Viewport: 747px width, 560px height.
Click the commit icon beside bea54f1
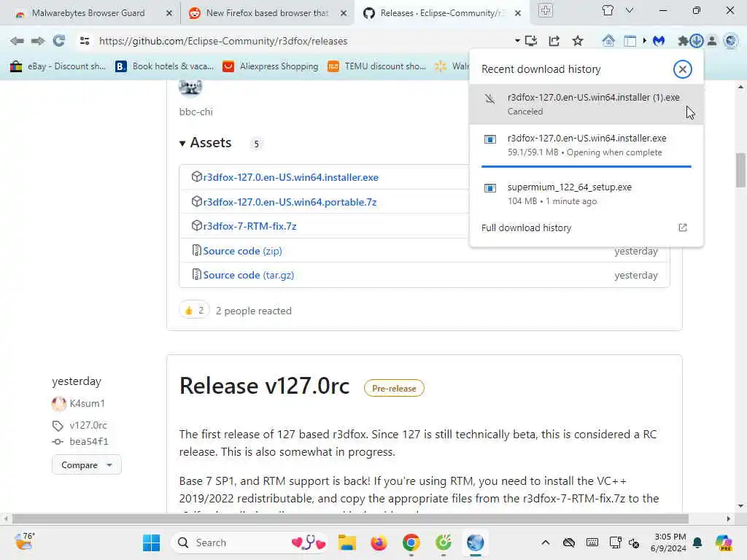tap(58, 441)
